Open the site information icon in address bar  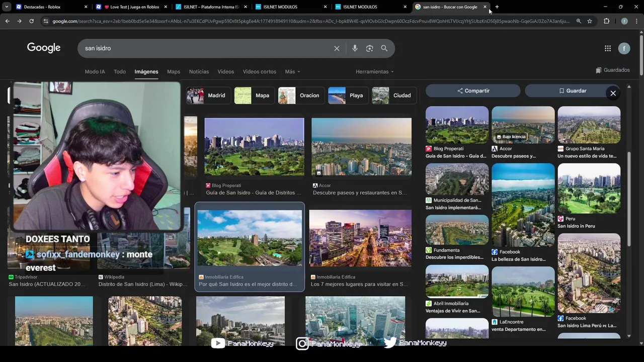46,21
